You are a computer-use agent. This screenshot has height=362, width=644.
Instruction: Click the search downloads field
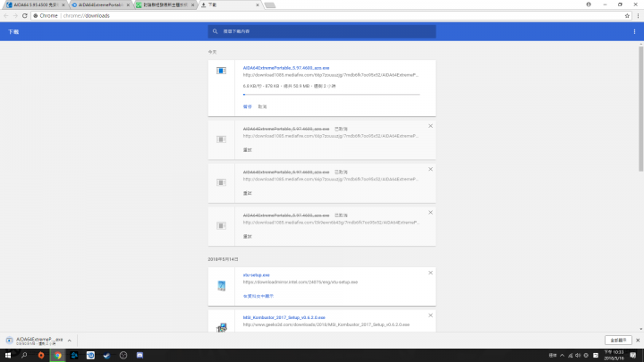coord(322,31)
